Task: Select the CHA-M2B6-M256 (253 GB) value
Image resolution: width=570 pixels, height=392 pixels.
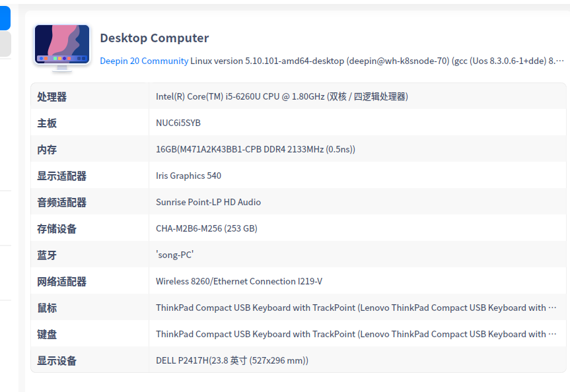Action: (x=207, y=228)
